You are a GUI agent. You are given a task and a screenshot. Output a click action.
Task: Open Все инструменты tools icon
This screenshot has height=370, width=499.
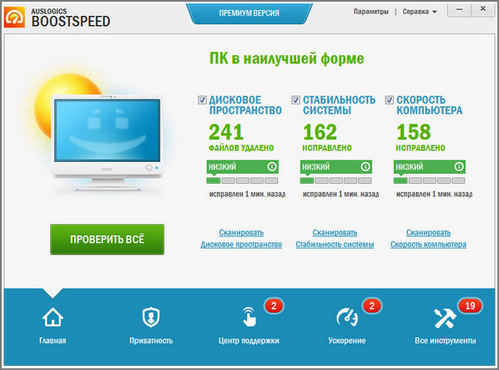[445, 318]
